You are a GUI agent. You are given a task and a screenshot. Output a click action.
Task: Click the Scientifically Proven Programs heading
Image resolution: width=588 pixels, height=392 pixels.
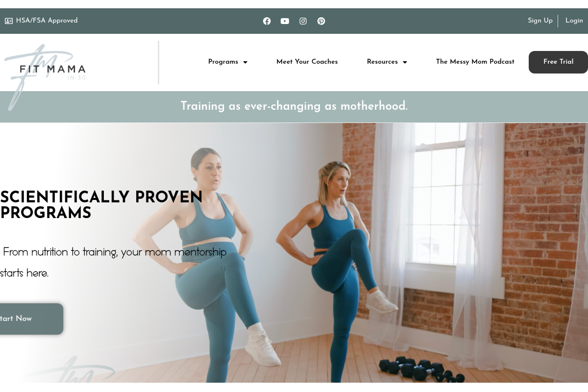pos(101,205)
